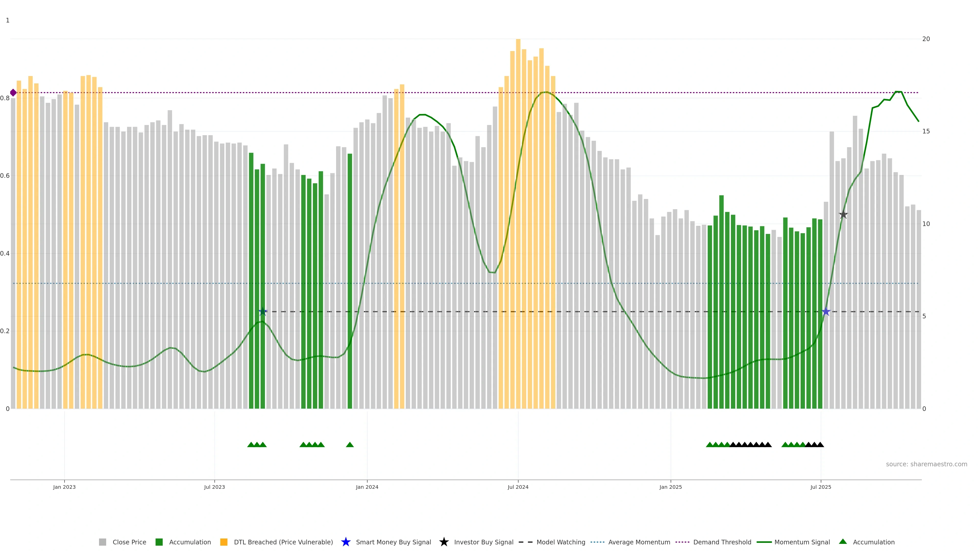Click the Jul 2024 axis label
This screenshot has width=980, height=551.
[518, 487]
